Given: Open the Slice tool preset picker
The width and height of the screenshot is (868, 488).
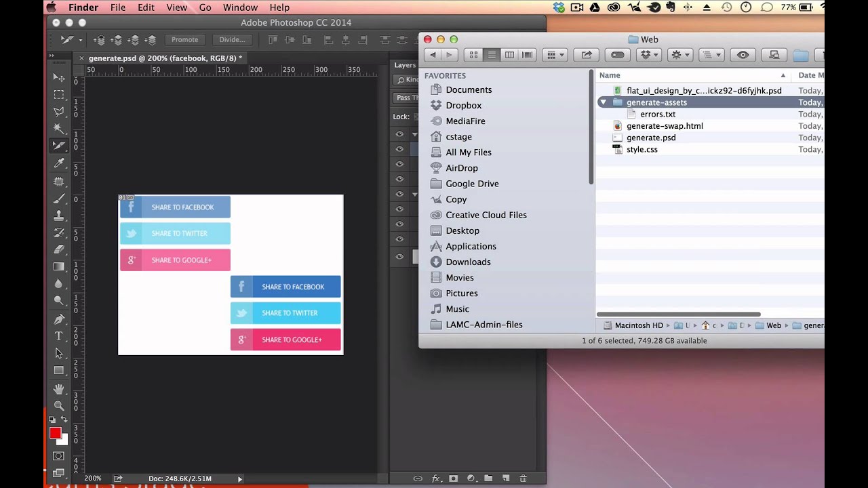Looking at the screenshot, I should [71, 39].
